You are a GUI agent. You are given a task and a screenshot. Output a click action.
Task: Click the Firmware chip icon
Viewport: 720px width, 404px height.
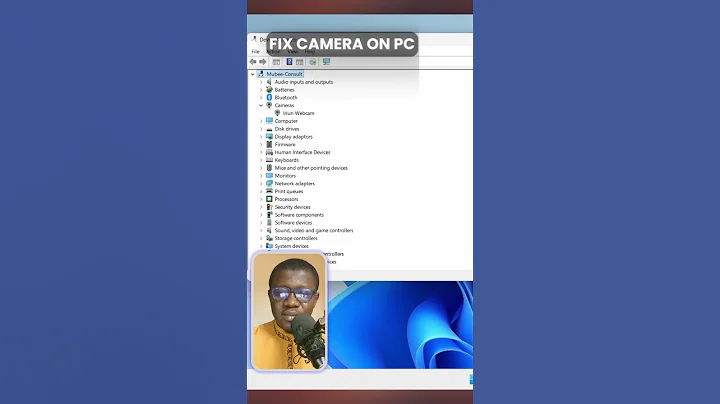pyautogui.click(x=269, y=144)
